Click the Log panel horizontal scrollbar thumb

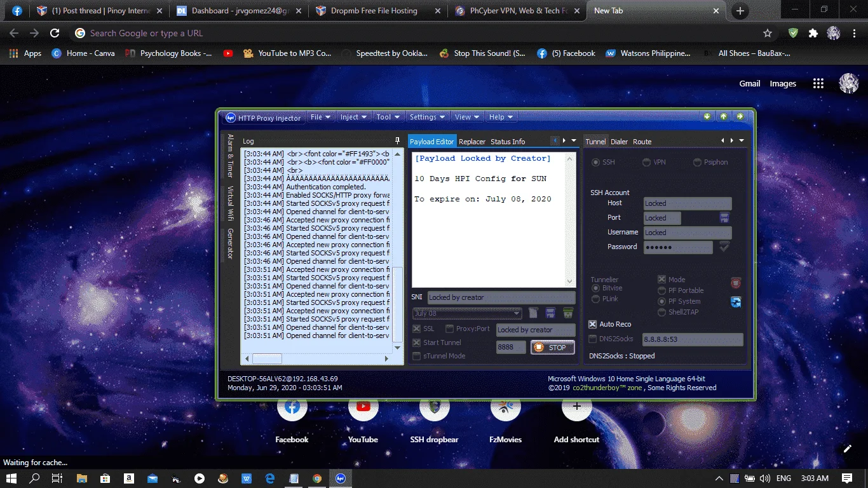point(267,359)
